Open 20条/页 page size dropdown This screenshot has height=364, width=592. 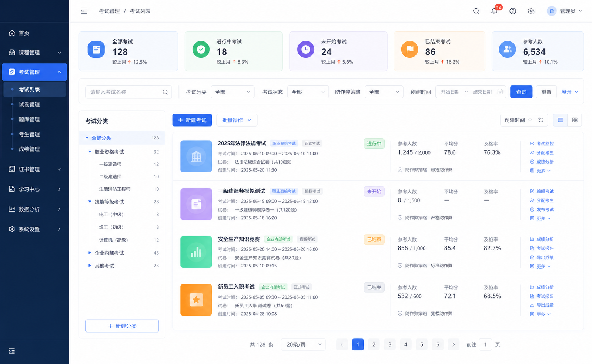(x=303, y=344)
